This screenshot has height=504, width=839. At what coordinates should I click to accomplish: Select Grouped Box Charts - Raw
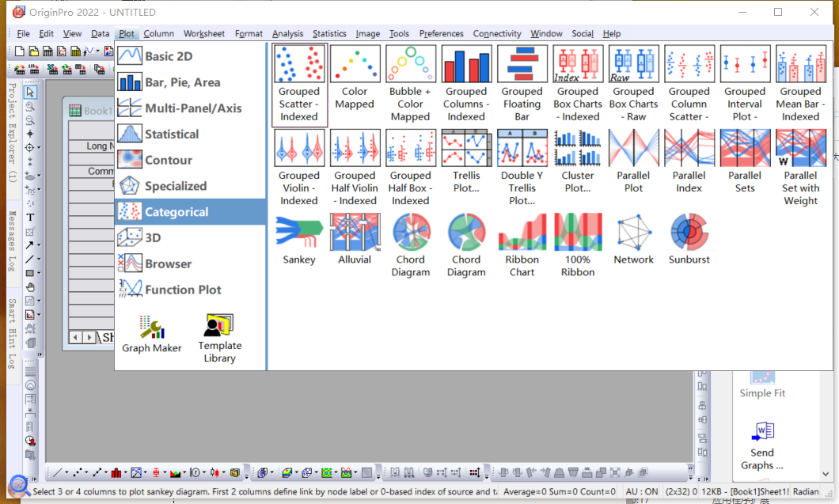(x=633, y=85)
